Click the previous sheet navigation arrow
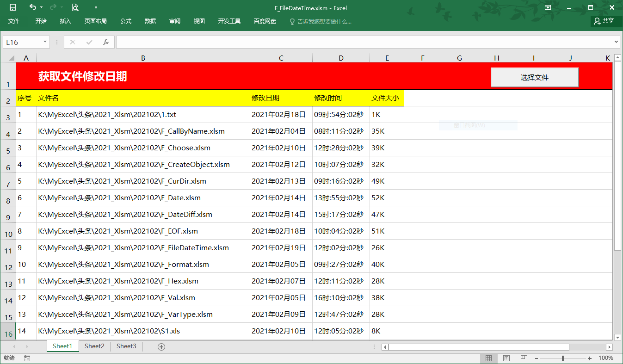Screen dimensions: 623x364 point(14,346)
